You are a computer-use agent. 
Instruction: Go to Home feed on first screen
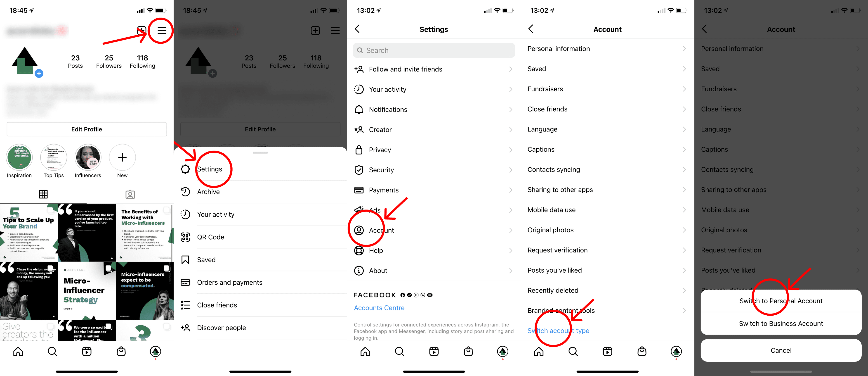[18, 351]
